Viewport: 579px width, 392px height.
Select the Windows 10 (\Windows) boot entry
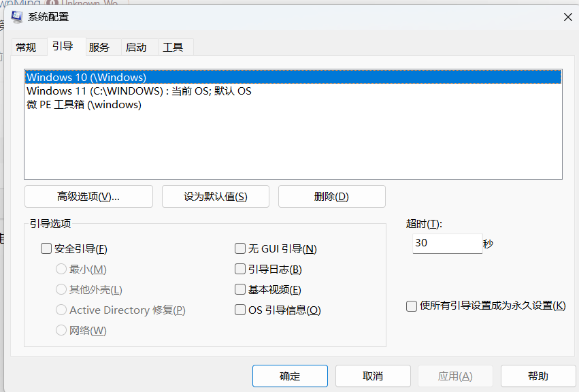293,77
